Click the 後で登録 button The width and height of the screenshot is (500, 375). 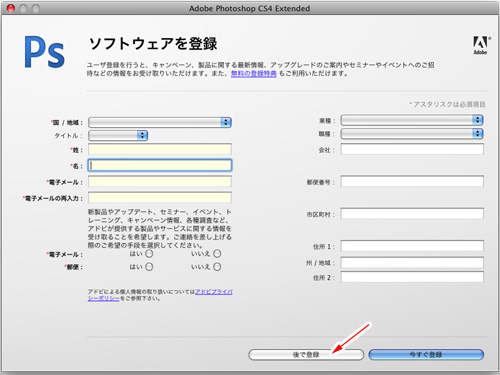point(306,355)
